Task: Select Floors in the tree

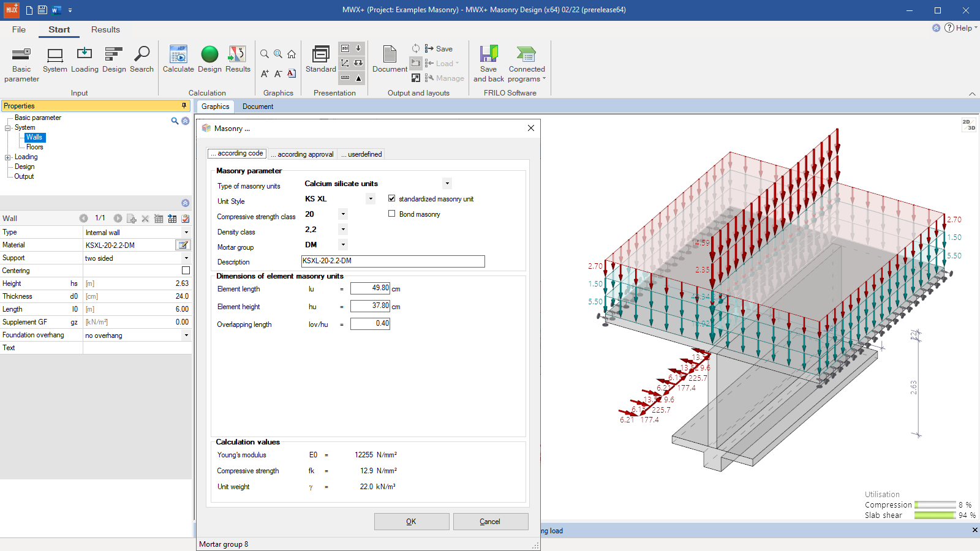Action: point(35,147)
